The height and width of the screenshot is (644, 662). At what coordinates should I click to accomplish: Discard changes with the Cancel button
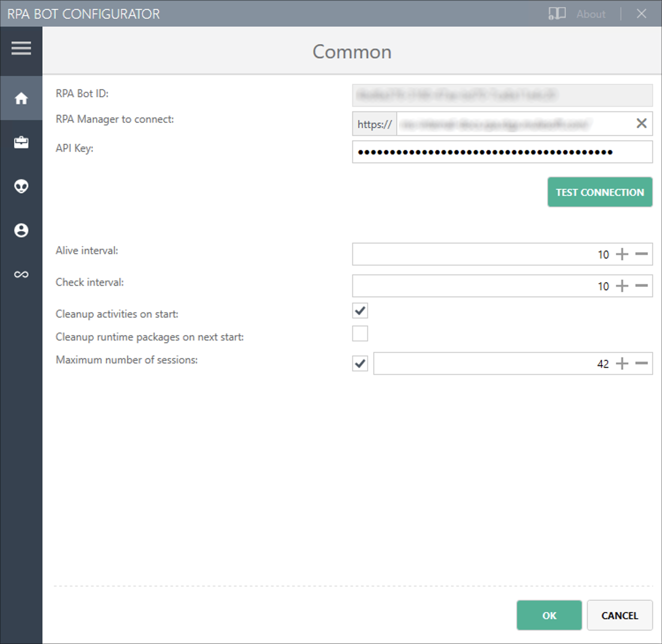(619, 615)
